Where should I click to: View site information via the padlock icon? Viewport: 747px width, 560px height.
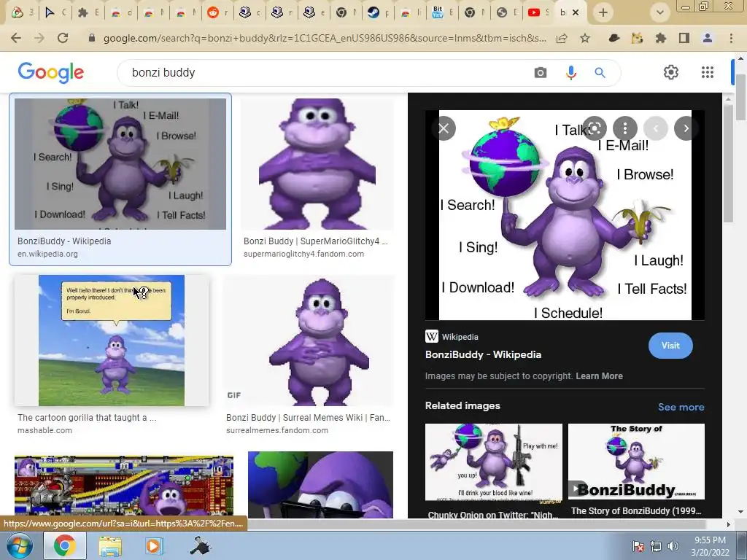[92, 38]
